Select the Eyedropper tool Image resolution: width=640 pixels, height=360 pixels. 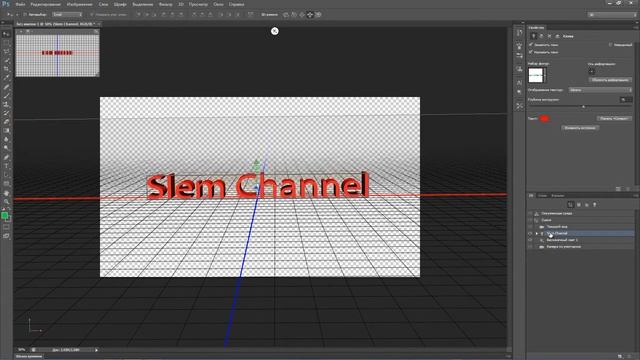pyautogui.click(x=6, y=78)
